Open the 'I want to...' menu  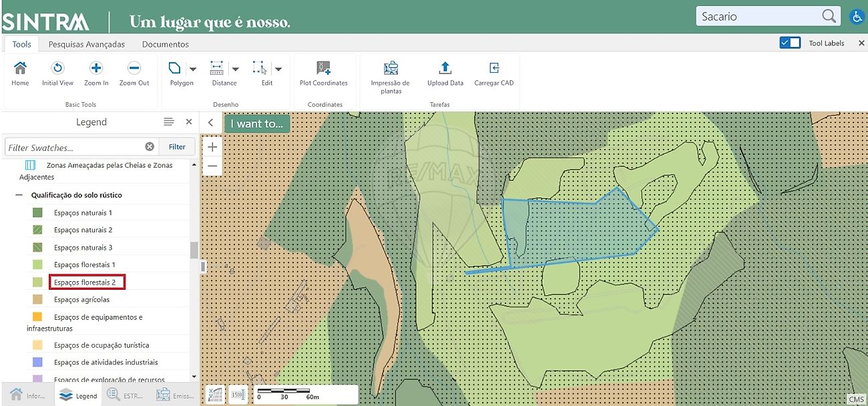tap(256, 124)
